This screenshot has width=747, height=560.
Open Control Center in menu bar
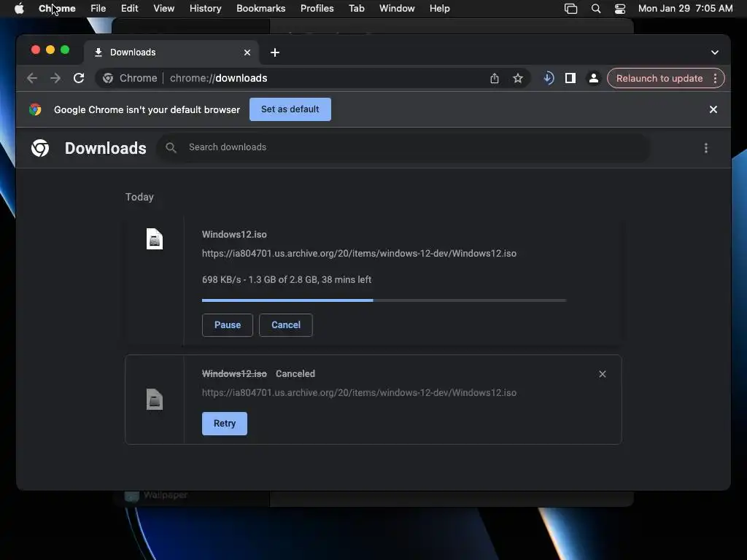(x=620, y=9)
